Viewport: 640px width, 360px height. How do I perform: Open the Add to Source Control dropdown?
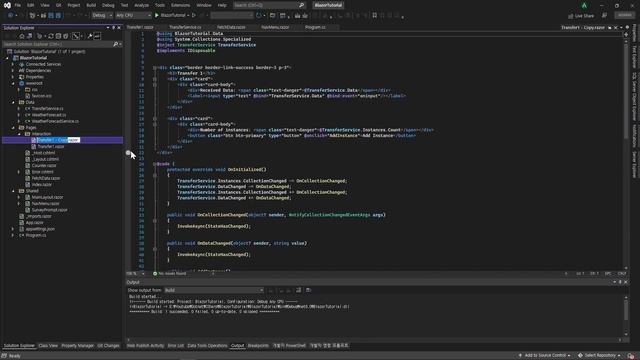[545, 356]
